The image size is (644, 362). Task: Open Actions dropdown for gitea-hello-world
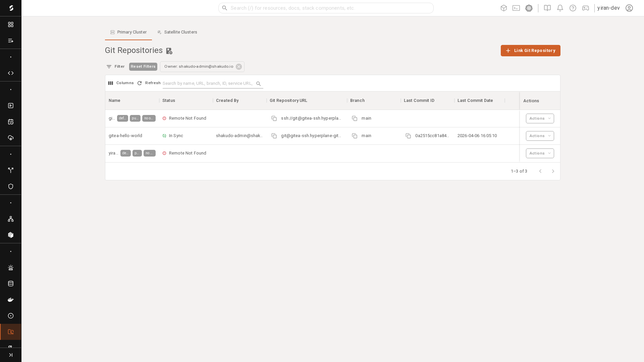(x=540, y=136)
